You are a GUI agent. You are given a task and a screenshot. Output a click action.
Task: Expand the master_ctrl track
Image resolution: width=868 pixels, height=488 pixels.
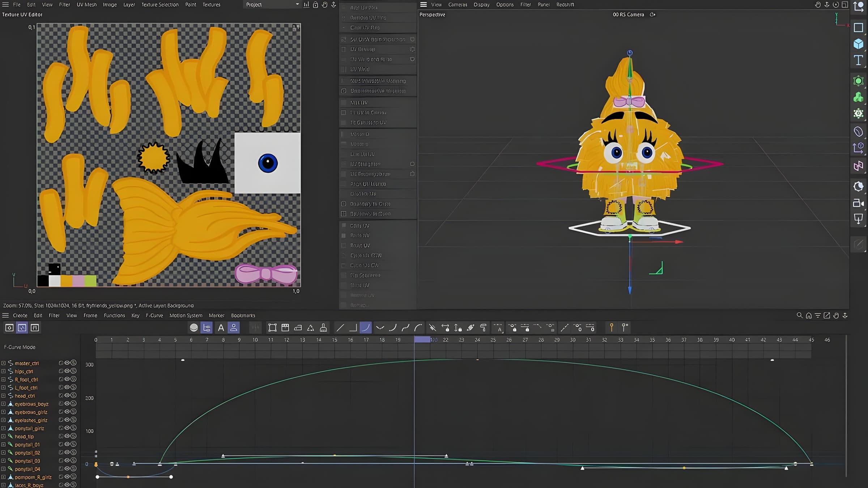(x=3, y=363)
